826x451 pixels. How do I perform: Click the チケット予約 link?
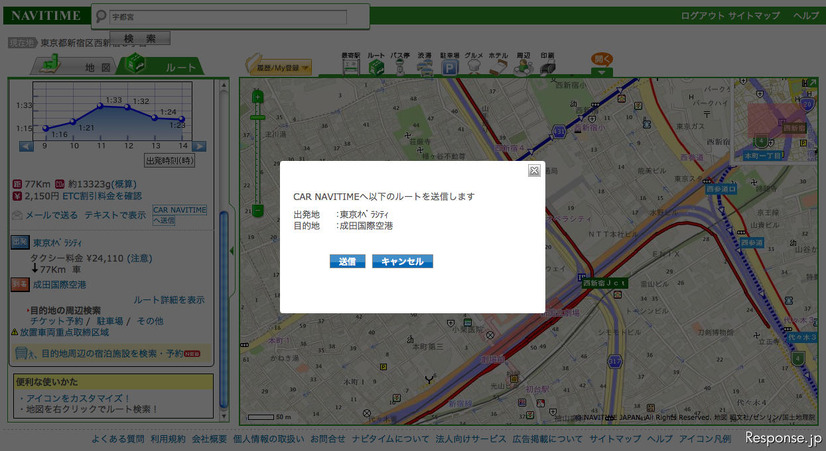pos(56,321)
